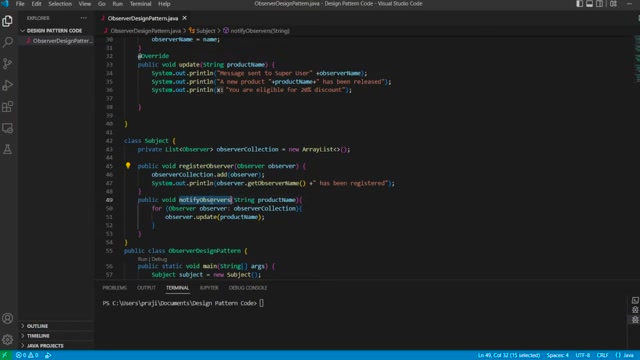
Task: Open the Selection menu
Action: (x=60, y=4)
